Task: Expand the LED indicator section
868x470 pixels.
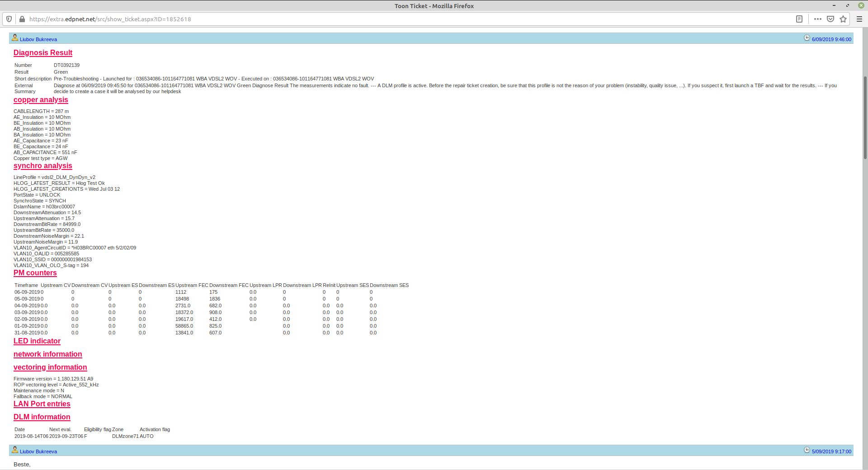Action: click(x=37, y=341)
